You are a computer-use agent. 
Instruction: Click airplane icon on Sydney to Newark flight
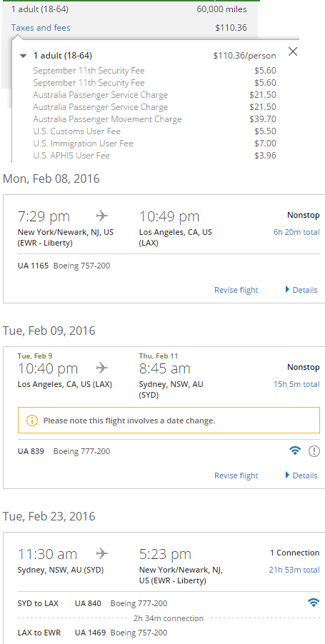click(101, 553)
